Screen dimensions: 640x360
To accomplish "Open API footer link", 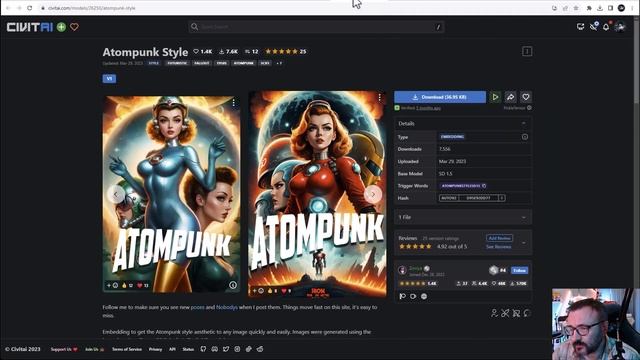I will coord(172,349).
